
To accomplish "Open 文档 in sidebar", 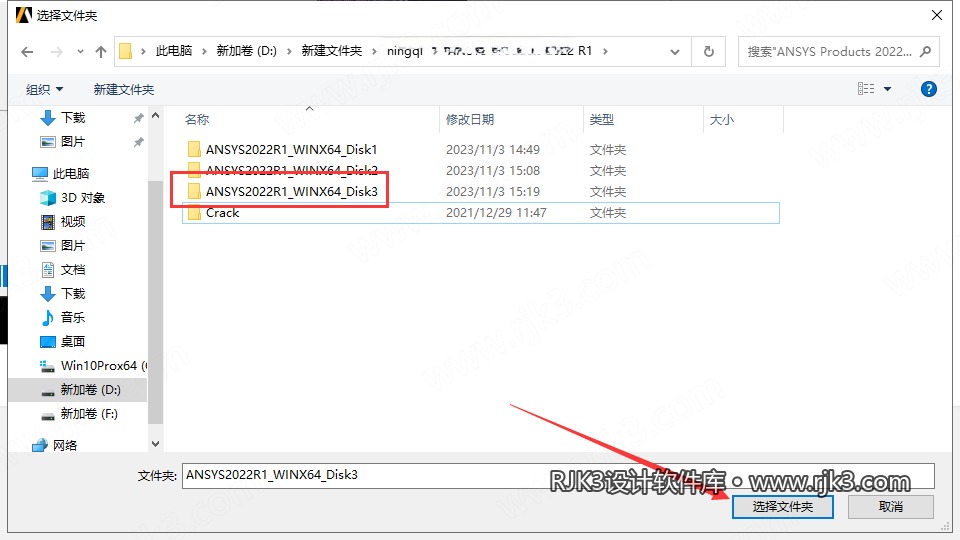I will 73,269.
